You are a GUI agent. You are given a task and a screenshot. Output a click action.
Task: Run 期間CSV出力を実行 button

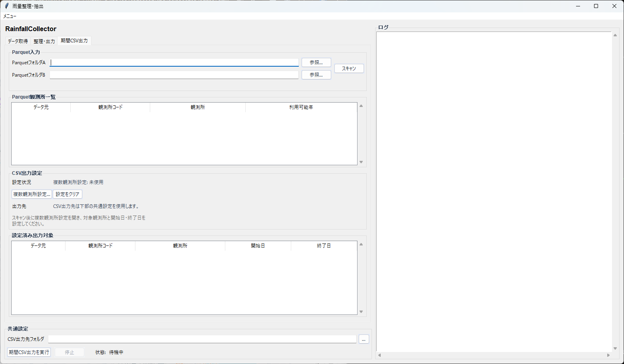[x=29, y=352]
